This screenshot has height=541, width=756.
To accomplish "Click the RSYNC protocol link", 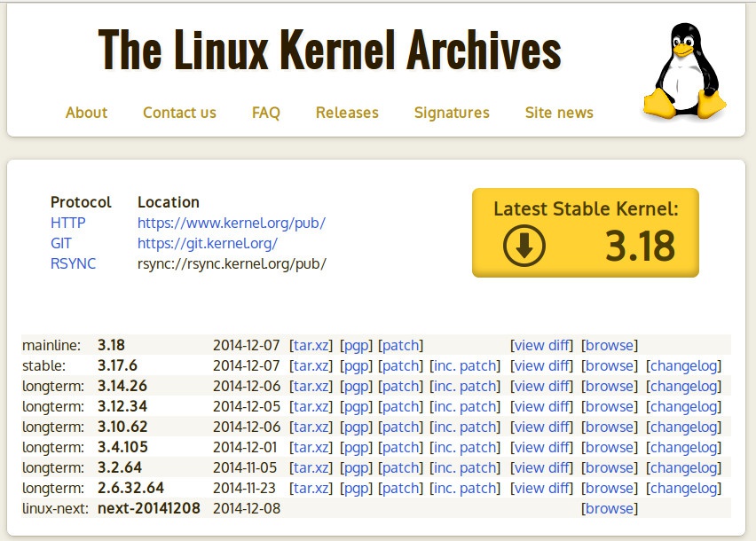I will pos(73,263).
